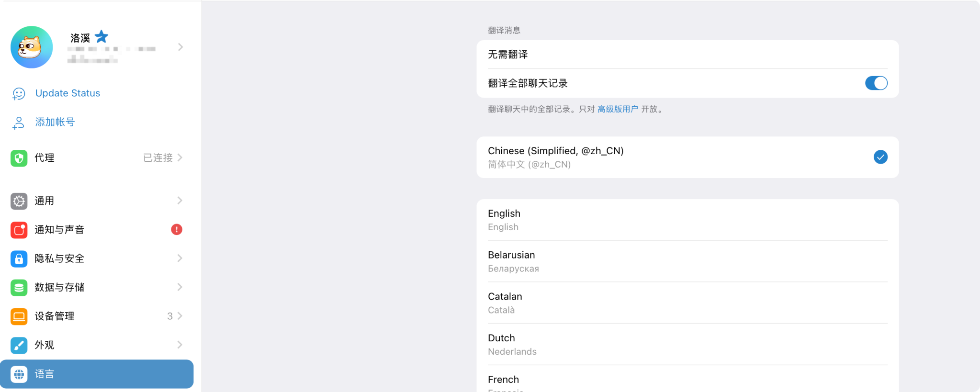The width and height of the screenshot is (980, 392).
Task: Click the orange laptop devices icon
Action: coord(19,316)
